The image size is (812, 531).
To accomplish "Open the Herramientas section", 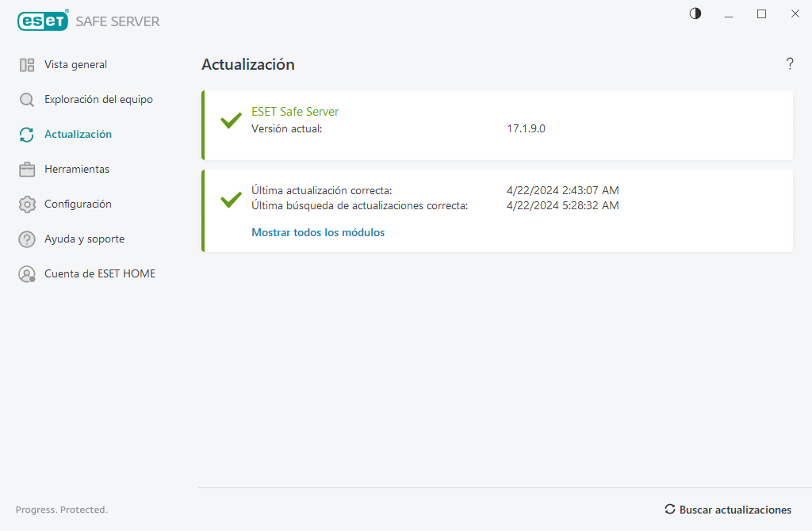I will point(78,169).
